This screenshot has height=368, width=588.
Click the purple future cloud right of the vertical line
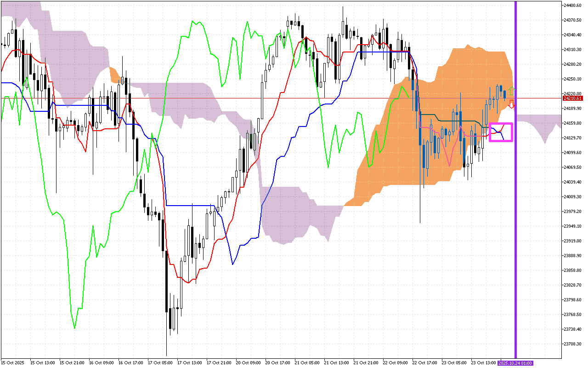(x=542, y=123)
